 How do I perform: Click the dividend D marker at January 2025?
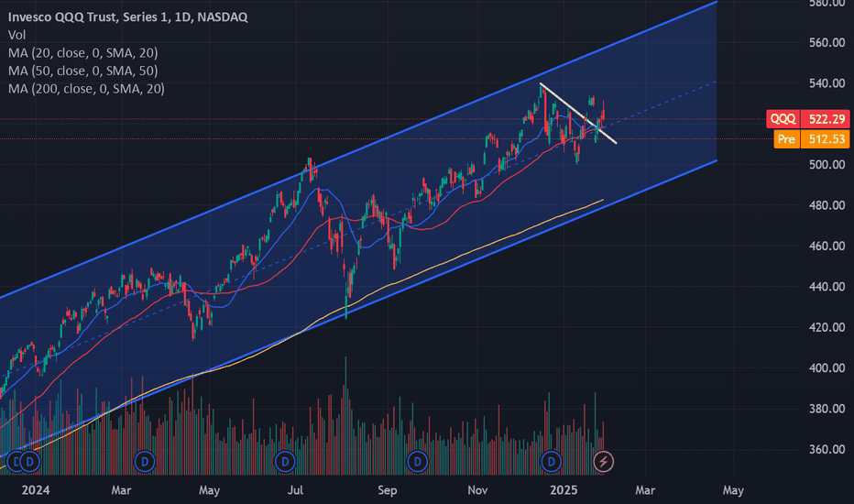[x=552, y=462]
